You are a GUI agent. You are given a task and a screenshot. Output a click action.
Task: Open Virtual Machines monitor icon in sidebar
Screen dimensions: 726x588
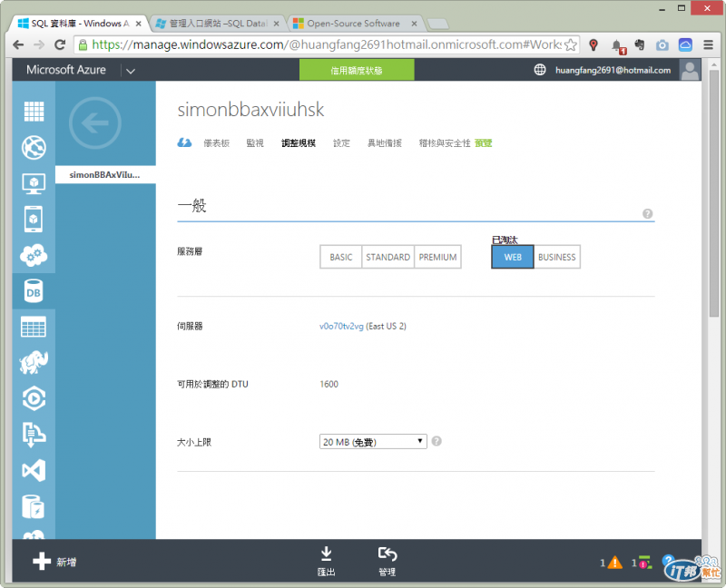[x=34, y=183]
